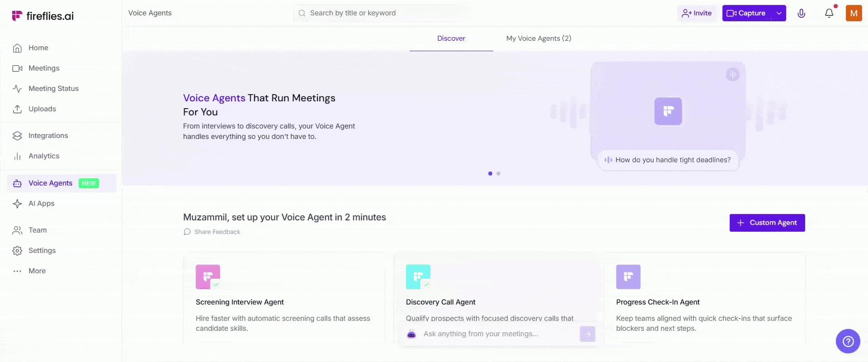Click the Voice Agents robot icon
The height and width of the screenshot is (362, 868).
point(17,183)
